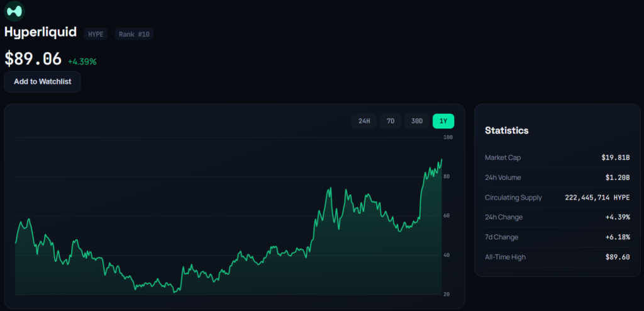This screenshot has height=311, width=644.
Task: Click the 222,445,714 HYPE supply value
Action: point(597,198)
